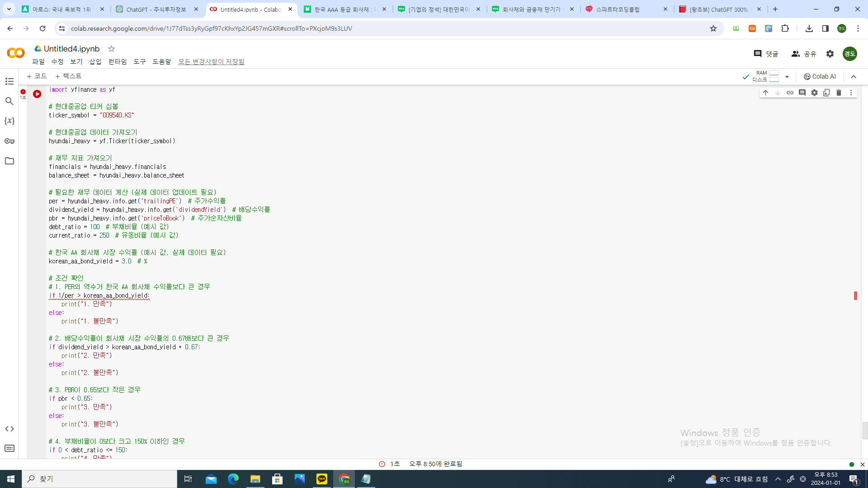Reload the page

click(42, 28)
